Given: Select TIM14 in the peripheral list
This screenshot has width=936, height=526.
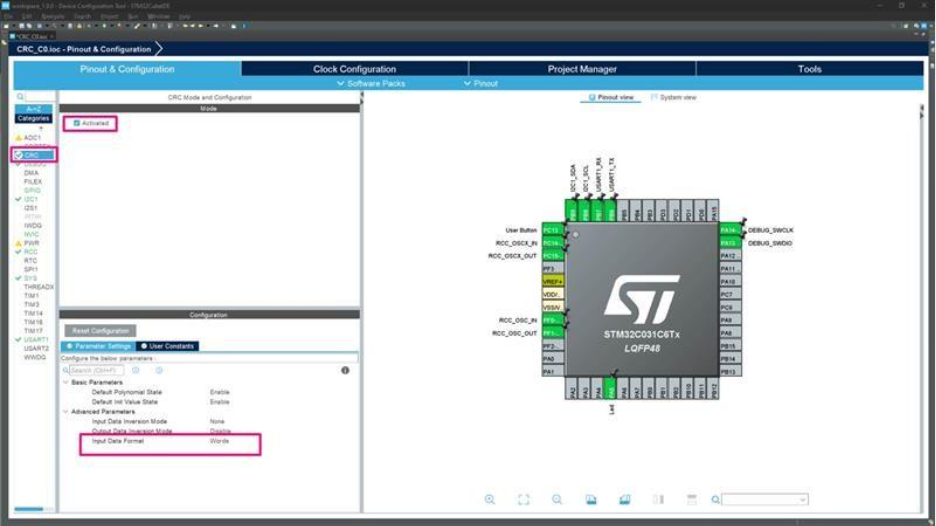Looking at the screenshot, I should click(33, 313).
